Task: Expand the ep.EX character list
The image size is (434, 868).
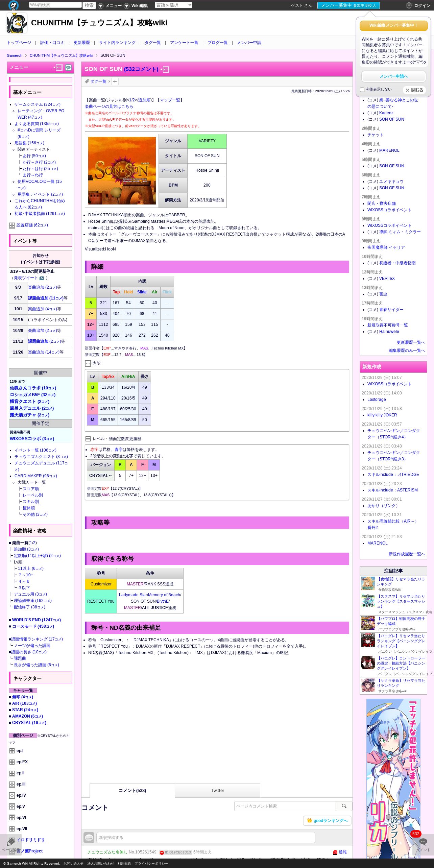Action: pyautogui.click(x=12, y=762)
